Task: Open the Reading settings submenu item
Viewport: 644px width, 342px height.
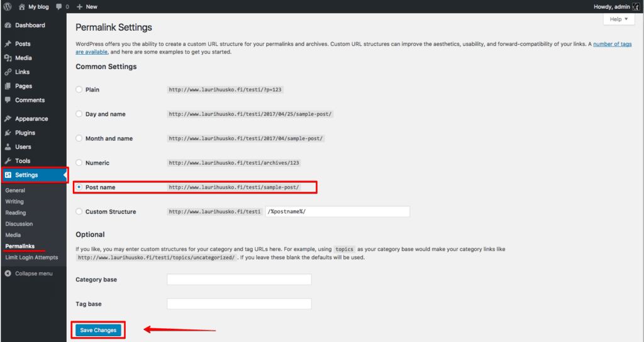Action: click(16, 212)
